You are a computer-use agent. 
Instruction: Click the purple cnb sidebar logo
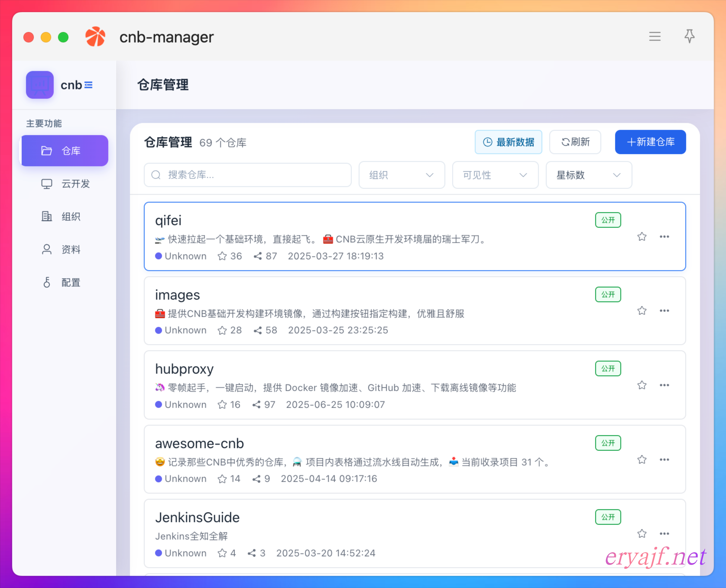pos(40,85)
